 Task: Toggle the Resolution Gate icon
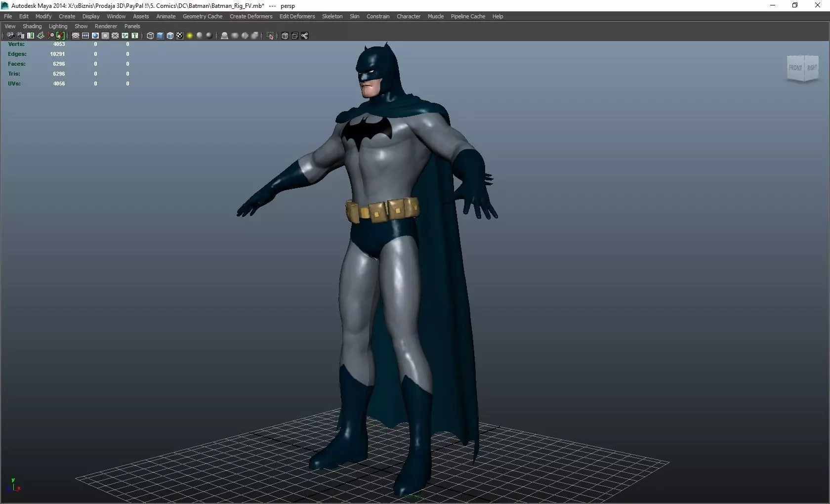[95, 36]
